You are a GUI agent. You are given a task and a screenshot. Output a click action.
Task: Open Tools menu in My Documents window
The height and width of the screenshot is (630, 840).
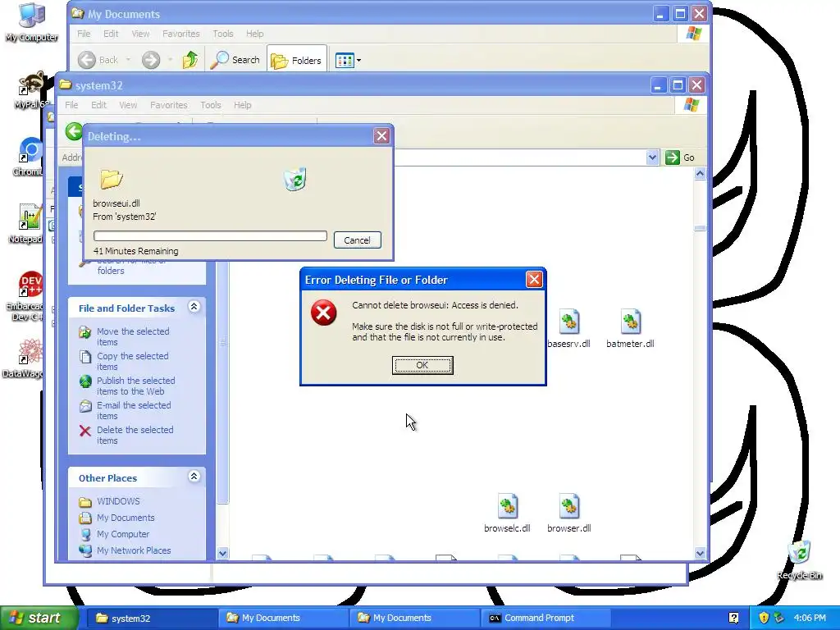(223, 34)
